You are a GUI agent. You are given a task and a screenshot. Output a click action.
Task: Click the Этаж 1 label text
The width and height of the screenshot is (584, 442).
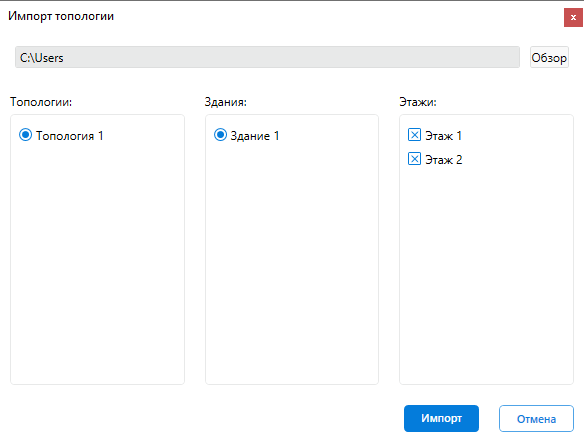[444, 136]
